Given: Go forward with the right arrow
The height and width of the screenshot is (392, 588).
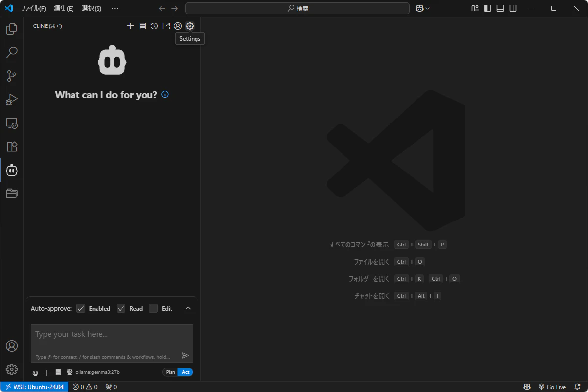Looking at the screenshot, I should coord(174,8).
